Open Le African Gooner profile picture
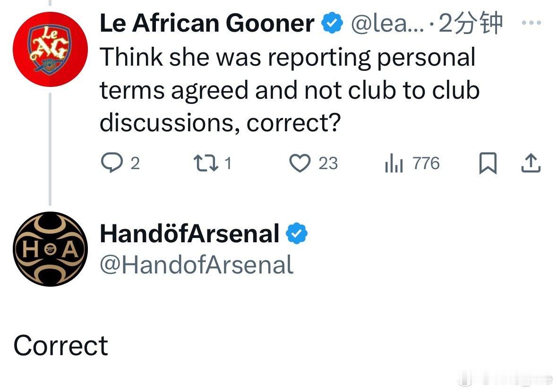The image size is (557, 392). tap(50, 49)
